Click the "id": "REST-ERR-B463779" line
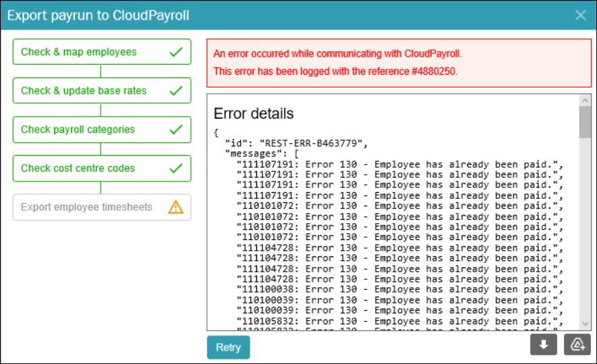597x364 pixels. (296, 144)
